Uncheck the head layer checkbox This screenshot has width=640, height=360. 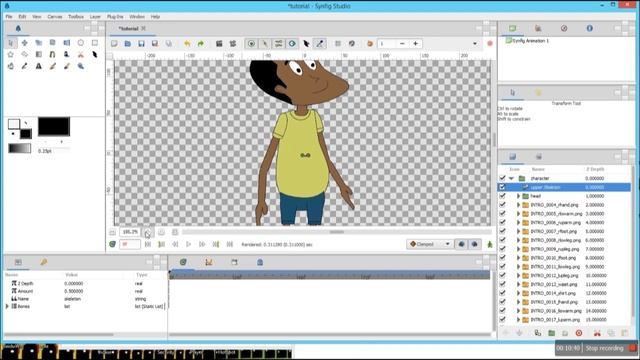[502, 196]
